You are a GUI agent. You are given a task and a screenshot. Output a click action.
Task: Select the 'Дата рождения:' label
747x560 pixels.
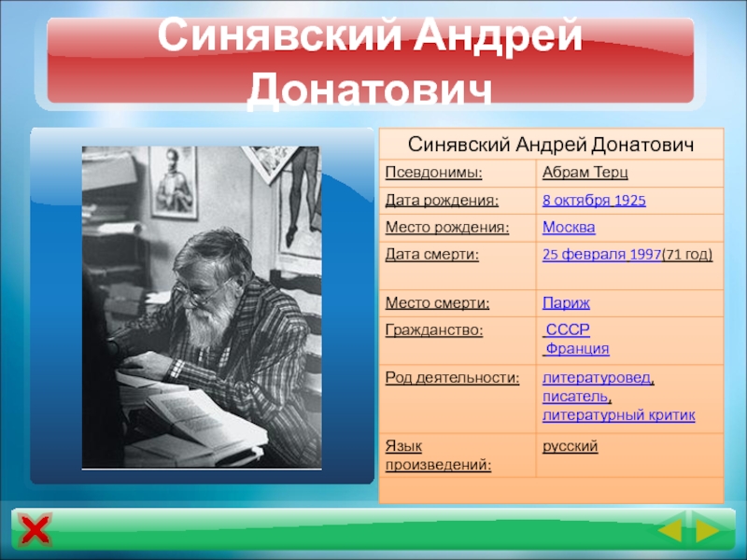442,201
